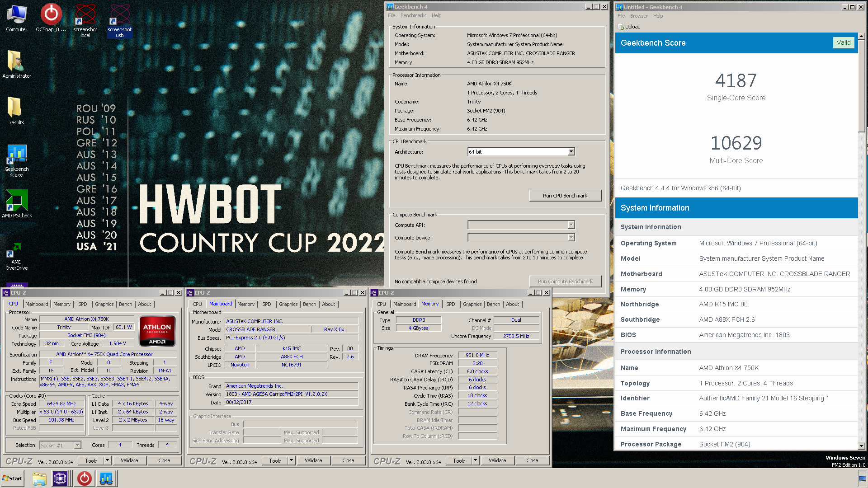Launch AMD OverDrive desktop icon
The image size is (868, 488).
[x=17, y=256]
